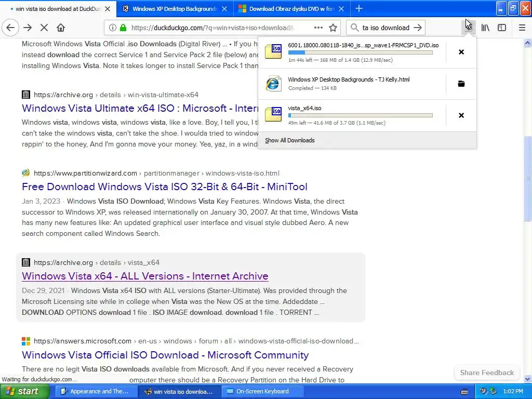Focus the duckduckgo.com address bar

212,28
